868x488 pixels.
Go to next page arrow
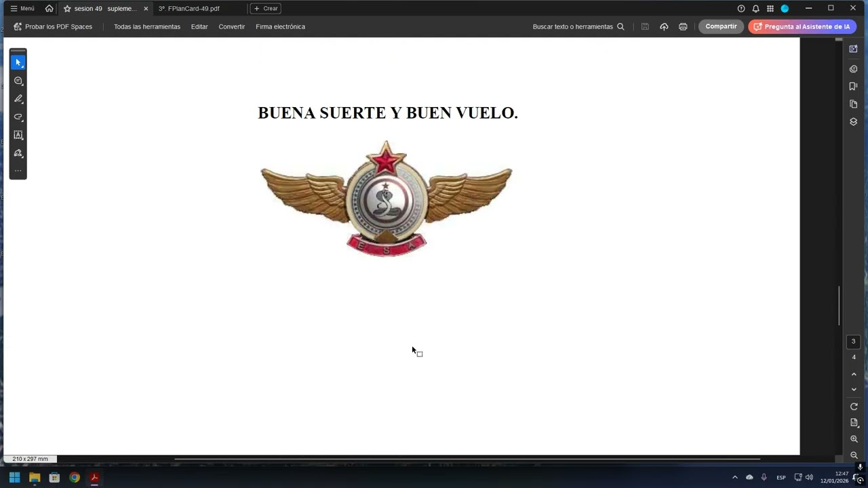854,390
